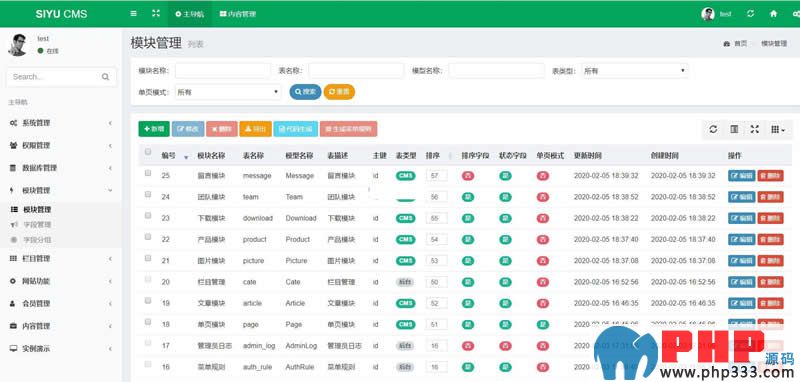Check the checkbox for row 24 team
This screenshot has height=382, width=800.
pos(148,194)
